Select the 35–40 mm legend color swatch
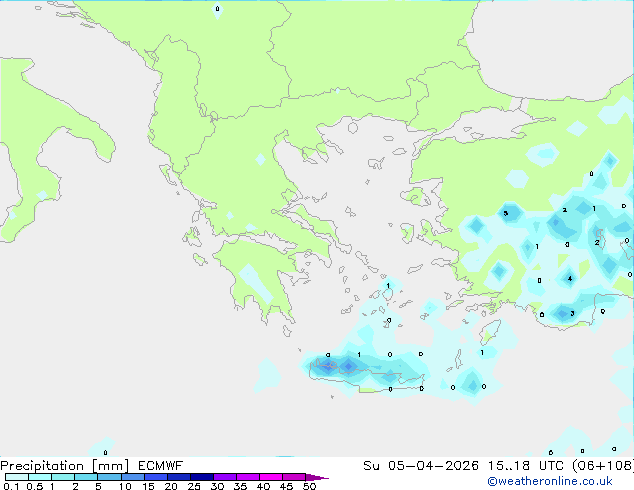 (248, 477)
